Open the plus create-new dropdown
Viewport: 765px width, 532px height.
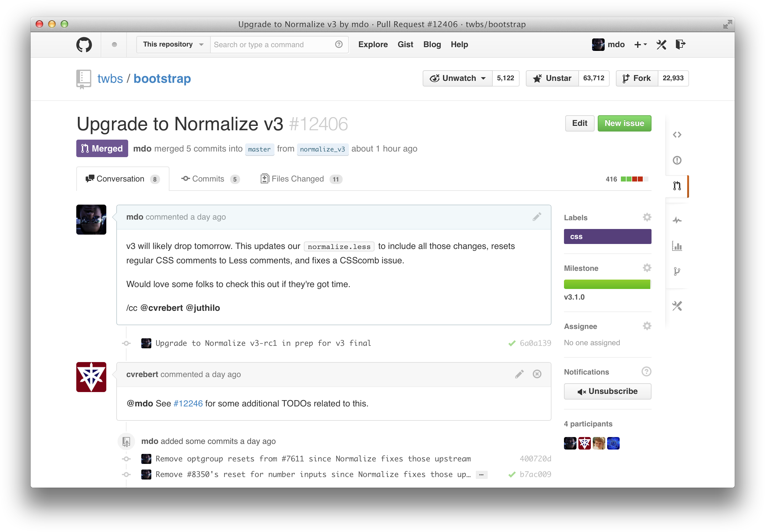pyautogui.click(x=640, y=45)
